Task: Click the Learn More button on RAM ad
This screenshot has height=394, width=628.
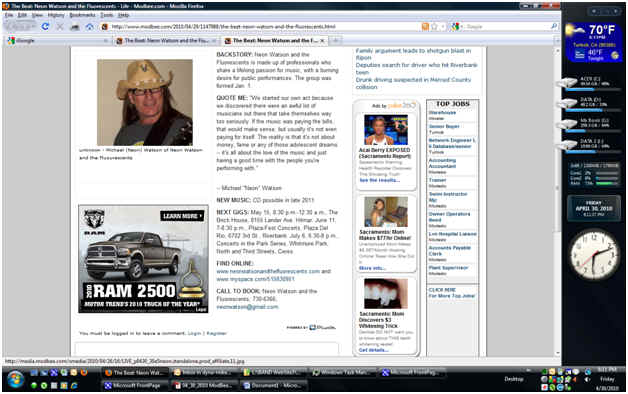Action: [182, 216]
